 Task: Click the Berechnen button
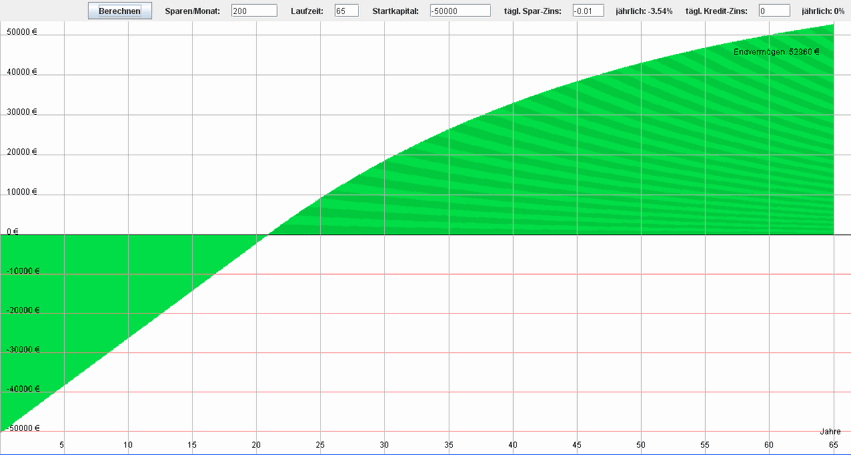(120, 11)
